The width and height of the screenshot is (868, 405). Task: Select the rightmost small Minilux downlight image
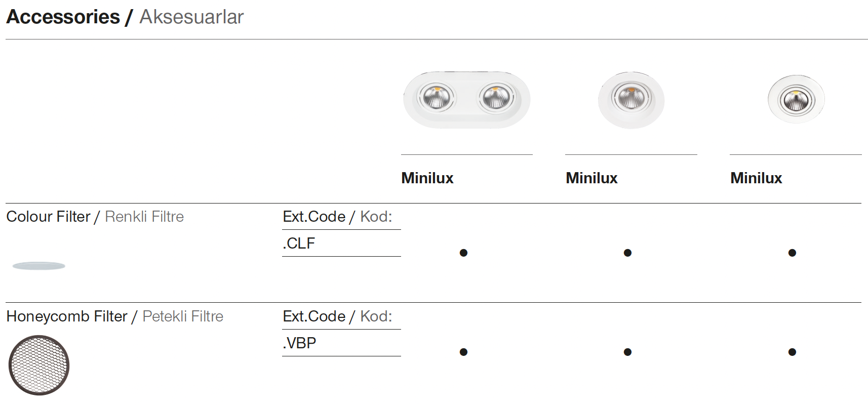pyautogui.click(x=796, y=99)
